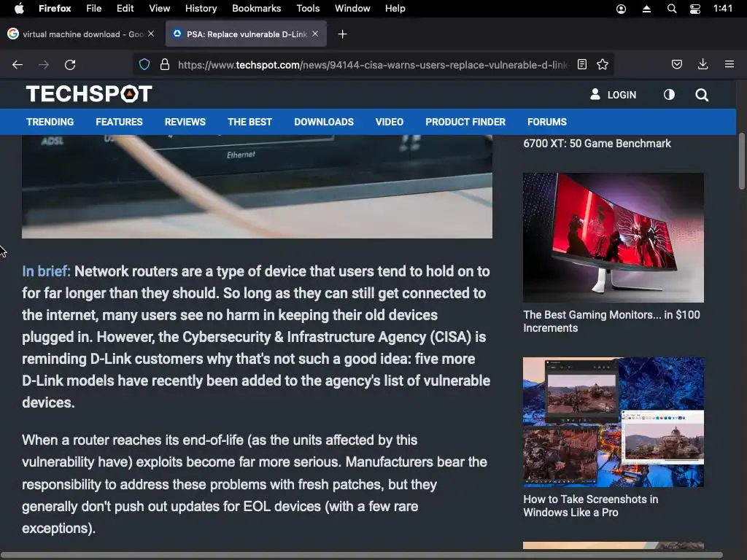Open the Apple menu
Image resolution: width=747 pixels, height=560 pixels.
click(x=19, y=8)
